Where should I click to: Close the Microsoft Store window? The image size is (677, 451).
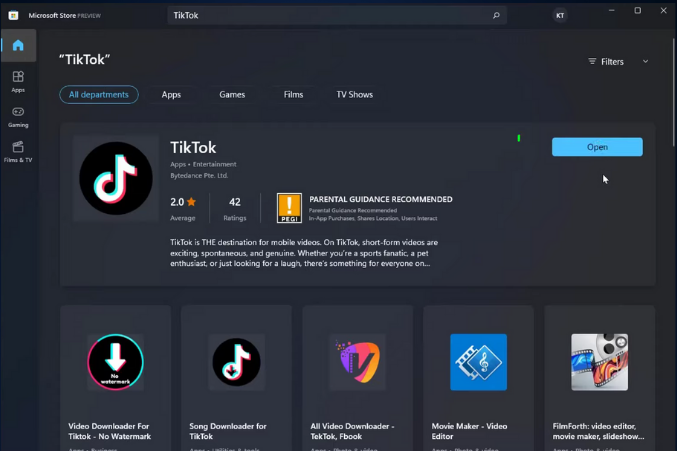(663, 10)
